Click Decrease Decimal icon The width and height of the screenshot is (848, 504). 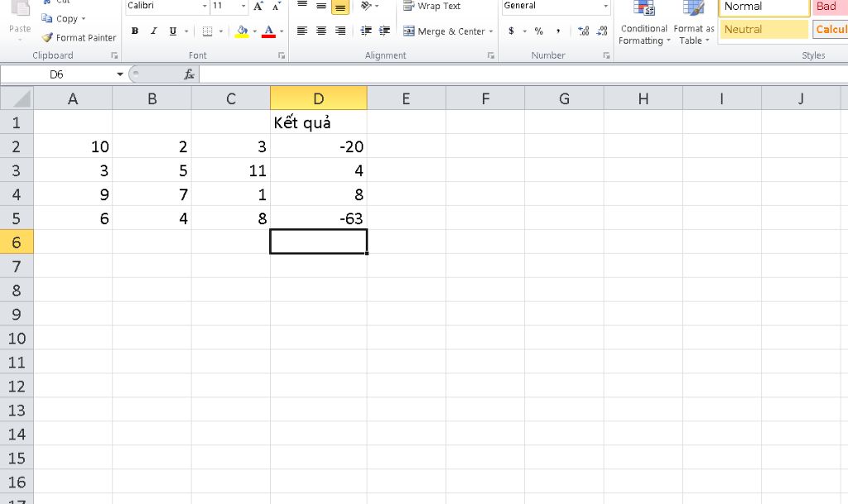tap(602, 31)
